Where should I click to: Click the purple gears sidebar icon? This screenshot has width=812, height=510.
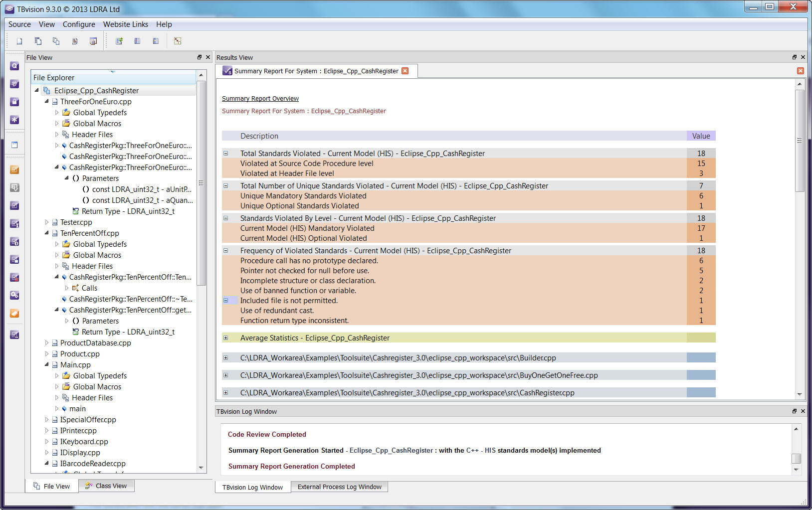14,295
